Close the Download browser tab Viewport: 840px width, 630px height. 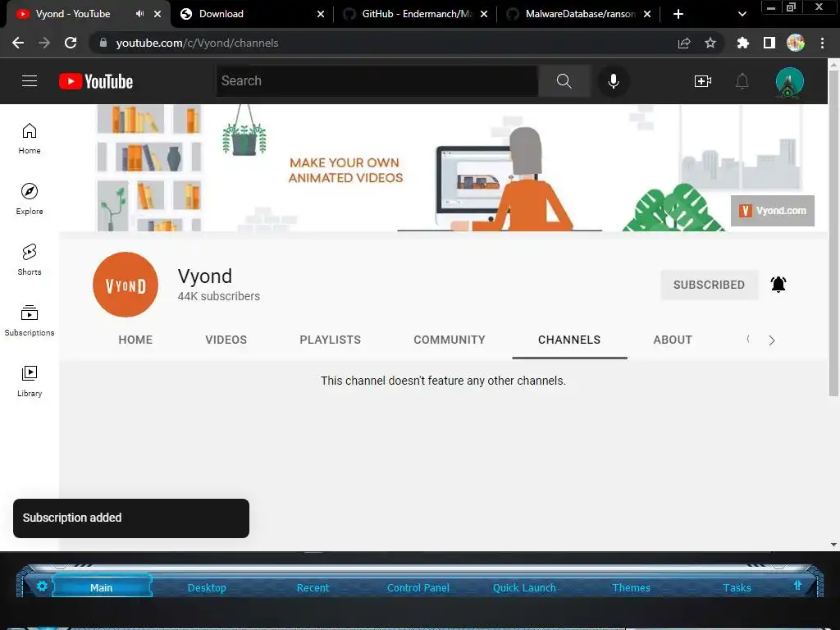point(321,14)
